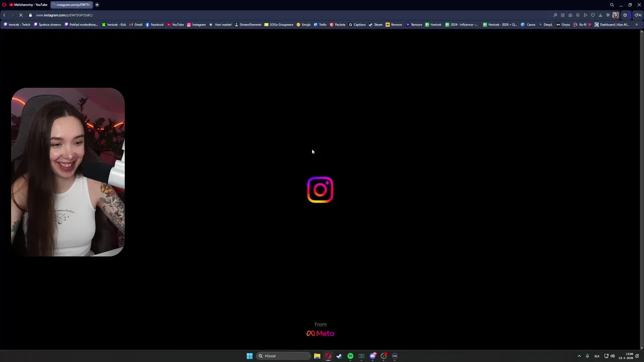644x362 pixels.
Task: Click the streamer webcam overlay
Action: pyautogui.click(x=68, y=172)
